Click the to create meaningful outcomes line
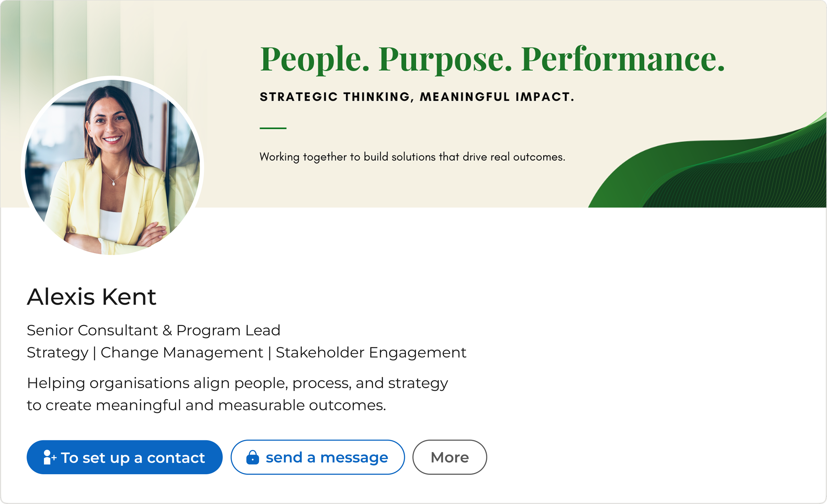Screen dimensions: 827x504 pyautogui.click(x=206, y=405)
